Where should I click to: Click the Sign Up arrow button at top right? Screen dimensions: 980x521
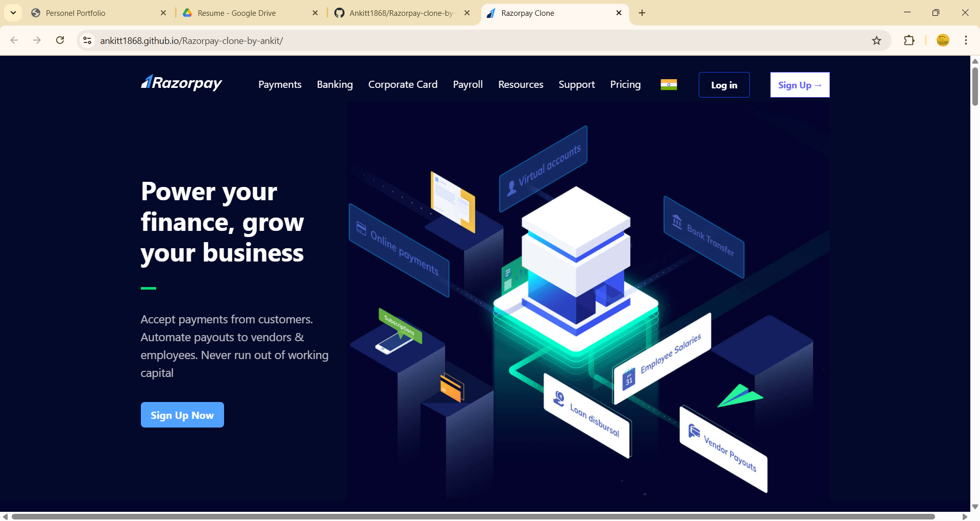pos(799,85)
